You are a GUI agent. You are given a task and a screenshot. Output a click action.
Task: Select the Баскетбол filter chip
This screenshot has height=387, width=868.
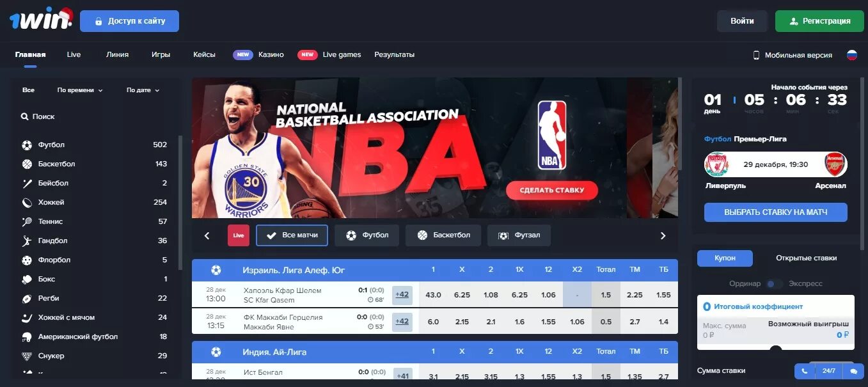[443, 235]
